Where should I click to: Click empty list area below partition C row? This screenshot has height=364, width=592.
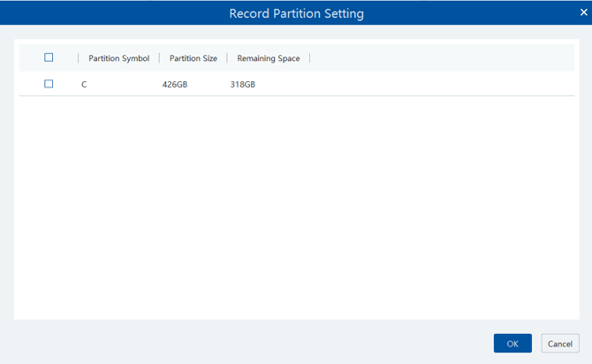pyautogui.click(x=296, y=203)
